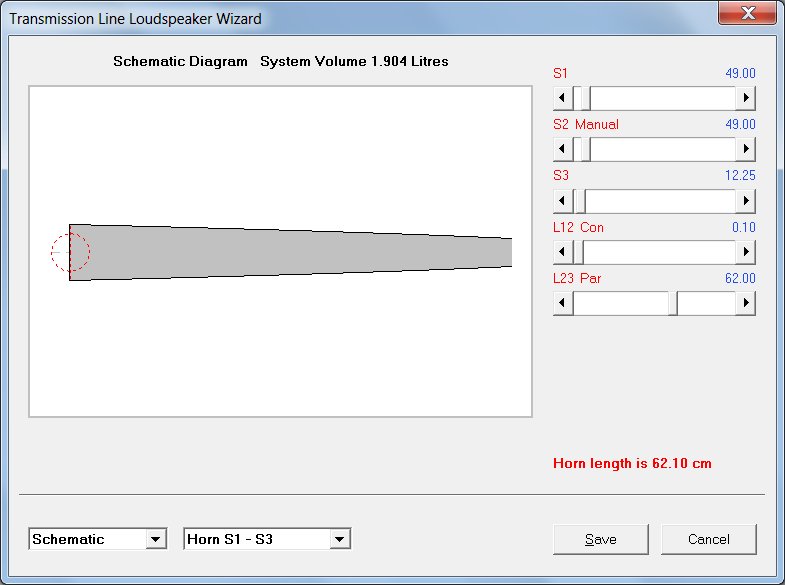
Task: Click the L23 value 62.00
Action: pos(740,279)
